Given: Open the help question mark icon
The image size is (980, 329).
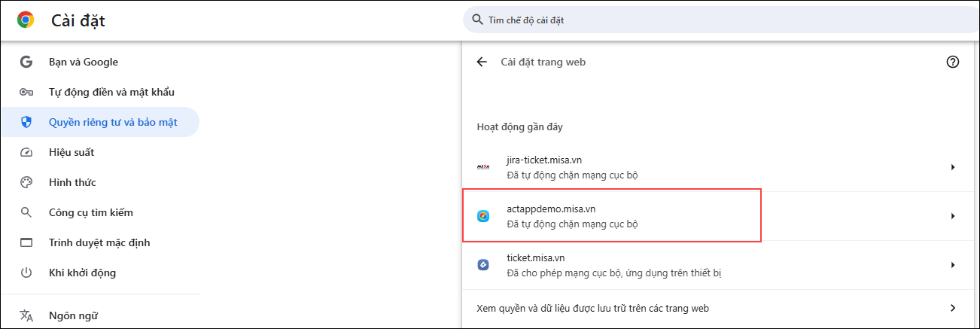Looking at the screenshot, I should click(x=953, y=62).
